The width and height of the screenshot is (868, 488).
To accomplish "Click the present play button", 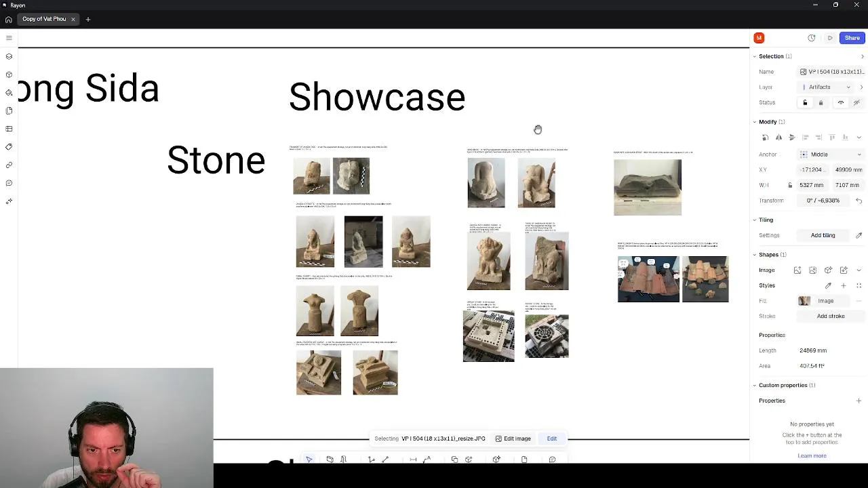I will [830, 38].
